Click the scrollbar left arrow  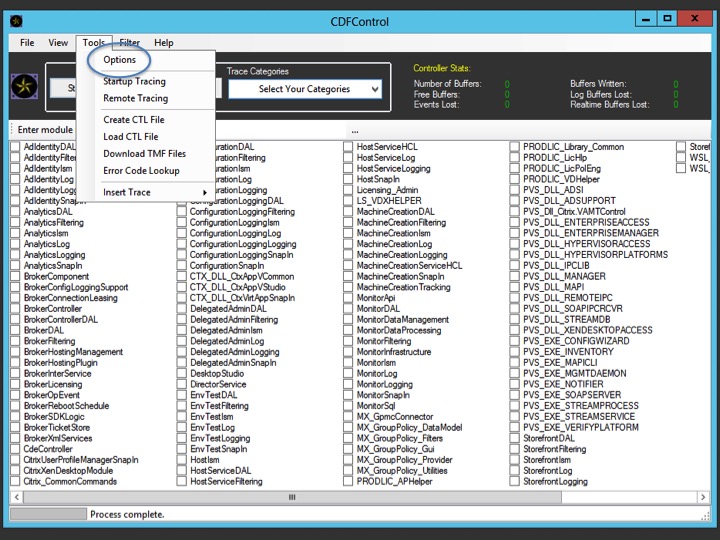pyautogui.click(x=17, y=497)
